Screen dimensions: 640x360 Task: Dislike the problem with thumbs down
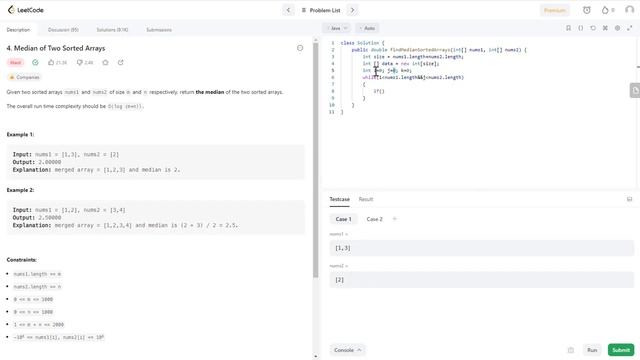coord(85,62)
